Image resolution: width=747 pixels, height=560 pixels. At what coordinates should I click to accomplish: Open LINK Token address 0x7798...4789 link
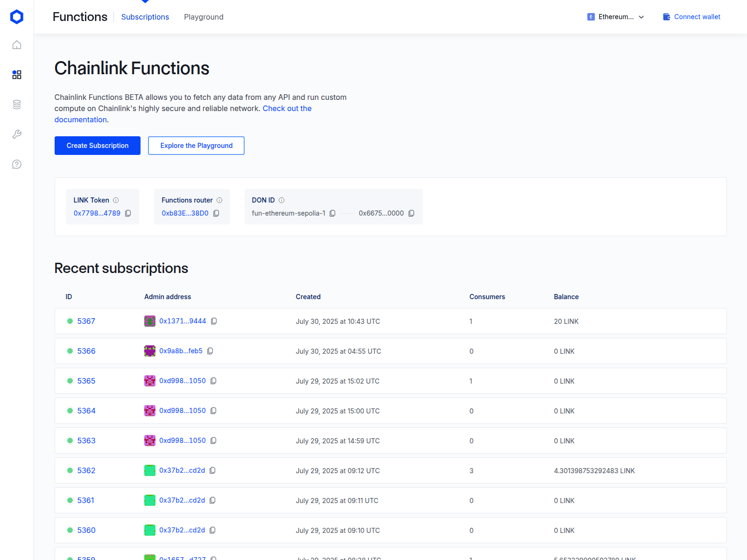(97, 213)
